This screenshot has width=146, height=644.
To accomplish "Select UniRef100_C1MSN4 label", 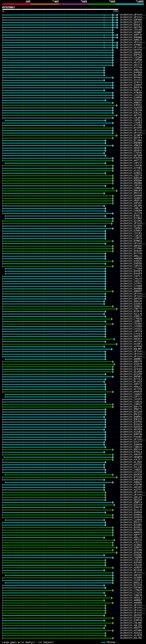I will pyautogui.click(x=131, y=60).
